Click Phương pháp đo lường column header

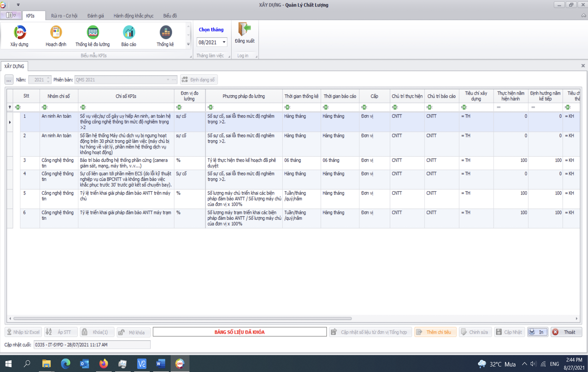(244, 96)
